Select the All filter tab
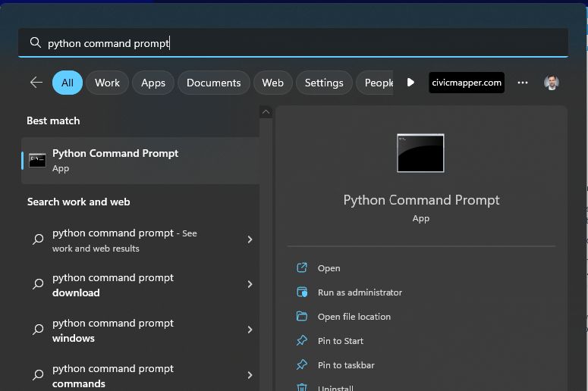Screen dimensions: 588x391 68,83
